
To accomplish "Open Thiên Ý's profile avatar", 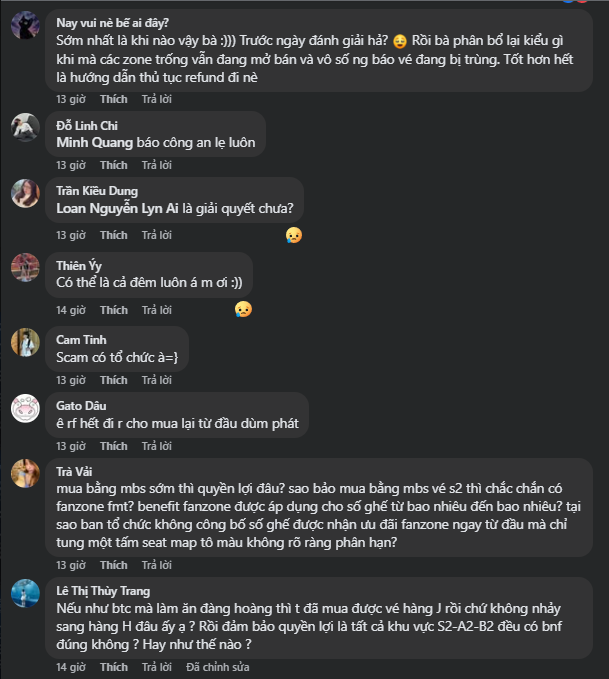I will [x=25, y=268].
